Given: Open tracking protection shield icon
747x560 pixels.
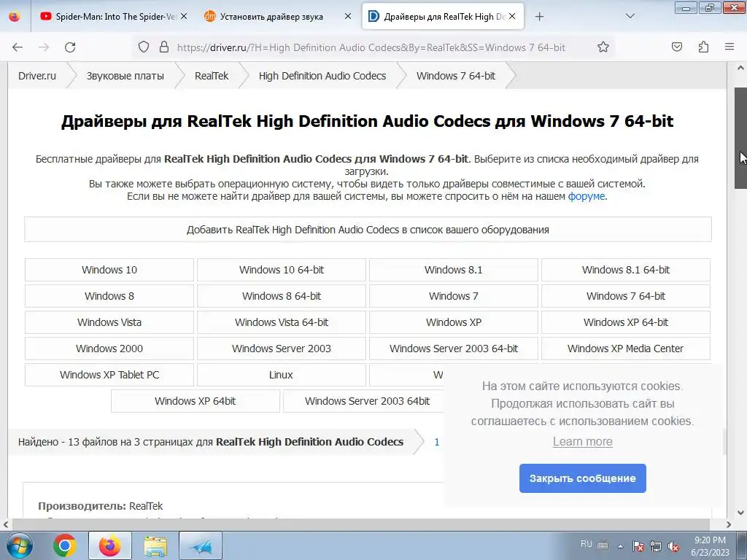Looking at the screenshot, I should (x=144, y=47).
